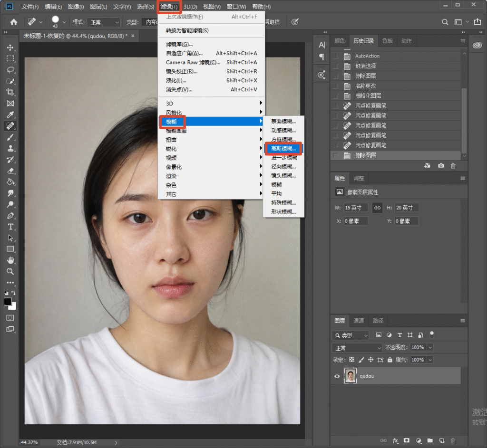Create new layer icon in Layers panel
The image size is (487, 448).
(x=441, y=440)
